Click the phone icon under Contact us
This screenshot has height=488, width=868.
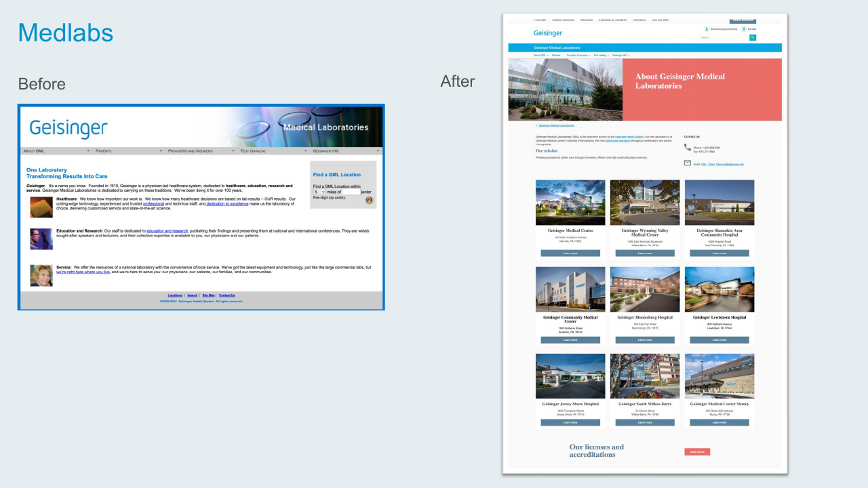click(x=688, y=147)
